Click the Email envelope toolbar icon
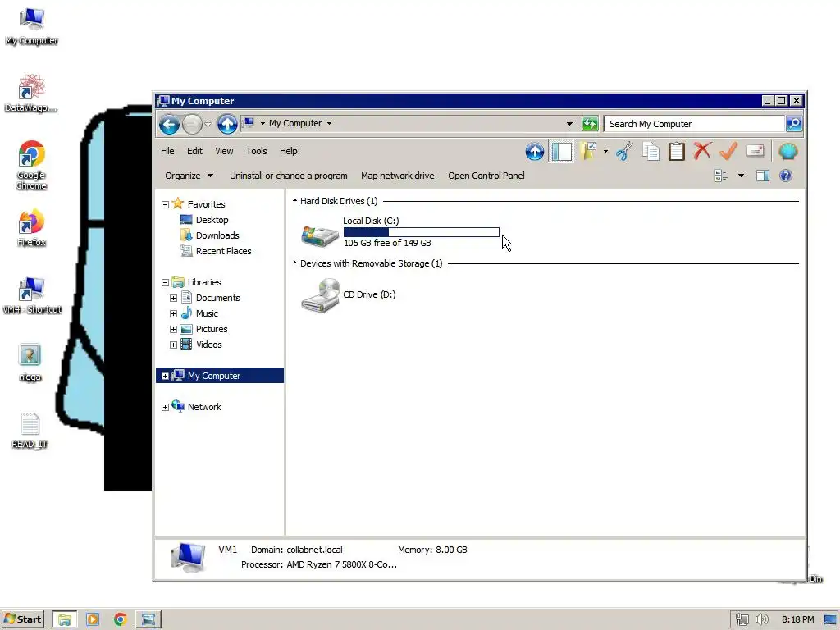Image resolution: width=840 pixels, height=630 pixels. (755, 152)
